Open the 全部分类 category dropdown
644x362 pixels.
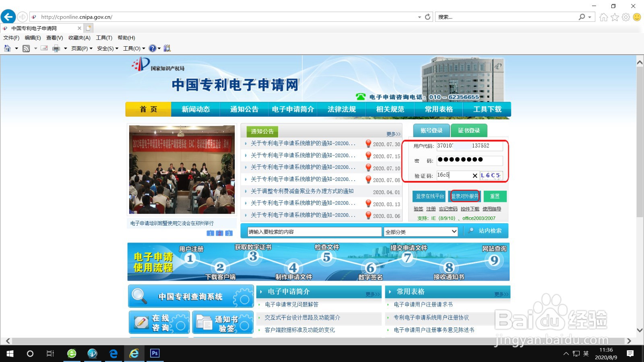tap(421, 232)
